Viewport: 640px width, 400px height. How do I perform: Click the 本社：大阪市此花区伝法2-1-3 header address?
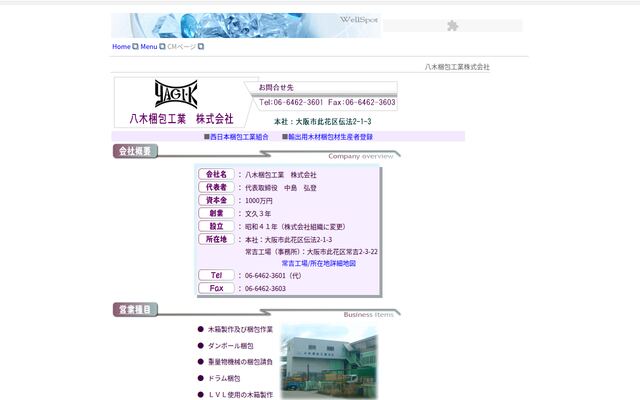point(322,122)
